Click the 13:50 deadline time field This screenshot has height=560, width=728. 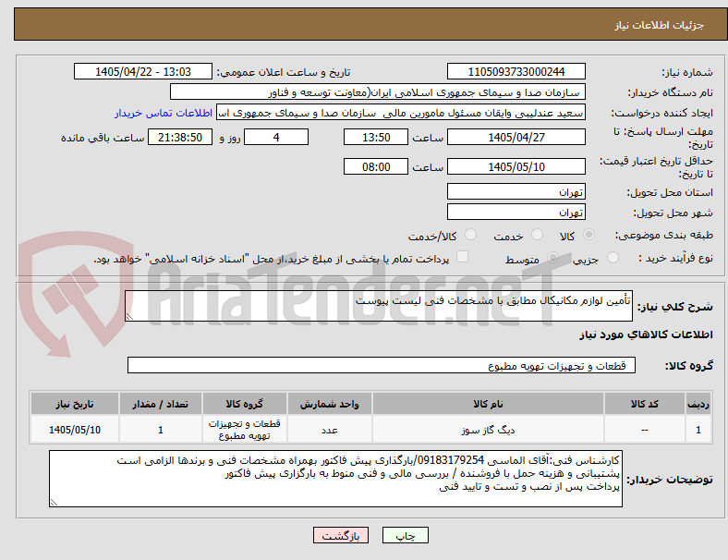click(x=376, y=138)
